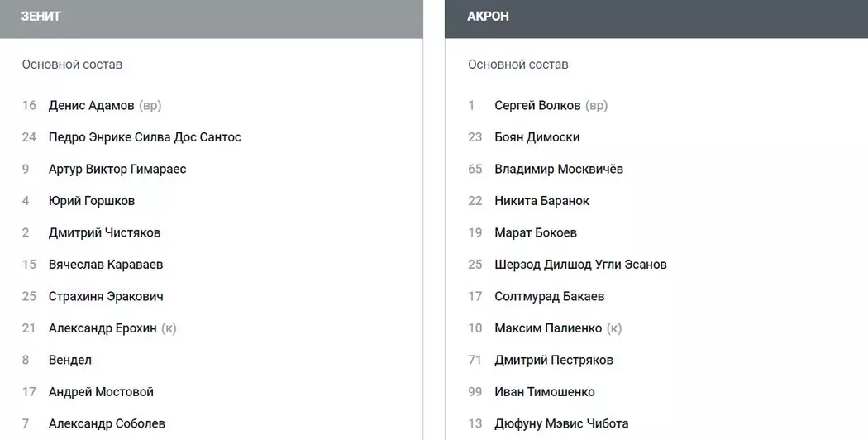Select Дюфуну Мэвис Чибота
This screenshot has width=868, height=440.
[561, 424]
